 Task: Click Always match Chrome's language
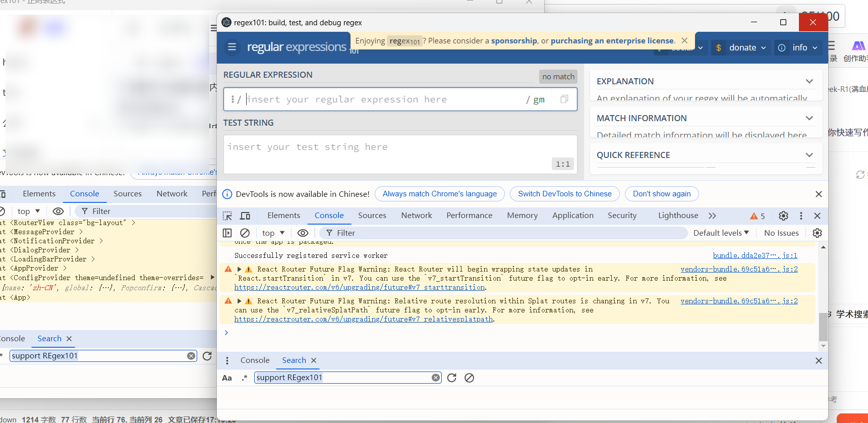pos(440,194)
